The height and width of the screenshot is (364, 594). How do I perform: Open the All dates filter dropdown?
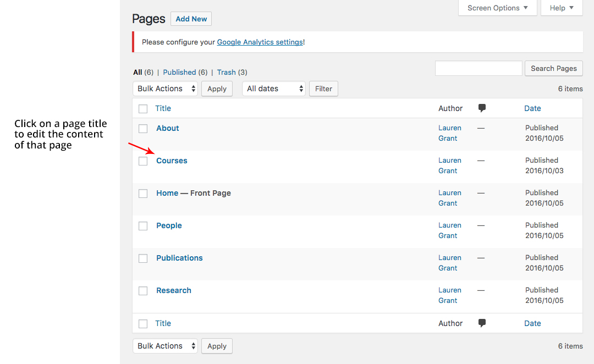(x=273, y=88)
